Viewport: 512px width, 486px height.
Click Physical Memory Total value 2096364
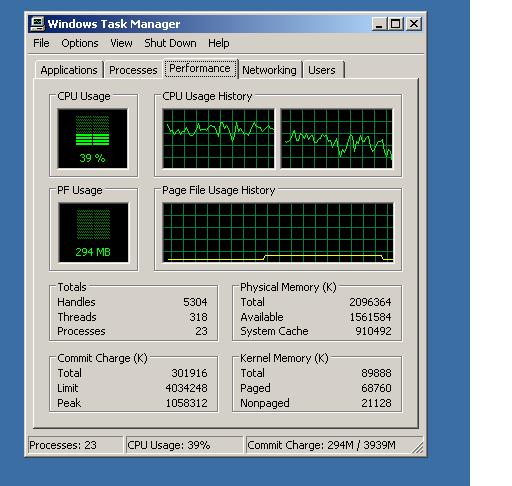click(370, 302)
